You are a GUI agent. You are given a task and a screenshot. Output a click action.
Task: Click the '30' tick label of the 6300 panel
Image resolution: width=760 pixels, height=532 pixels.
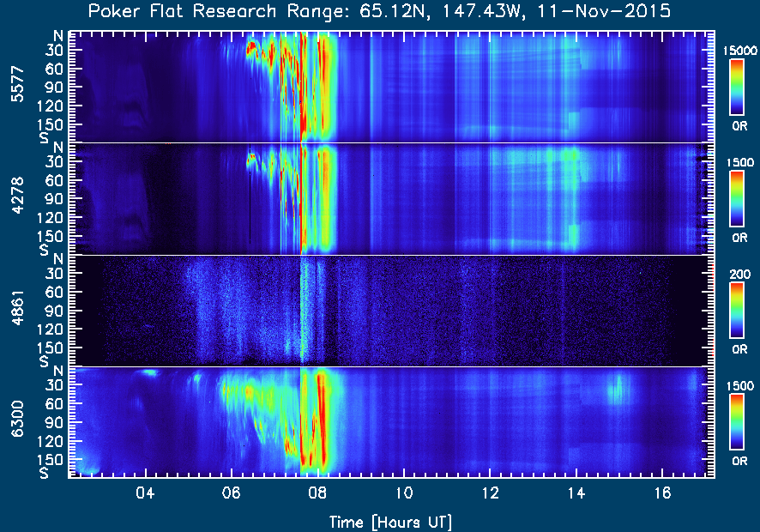(54, 385)
